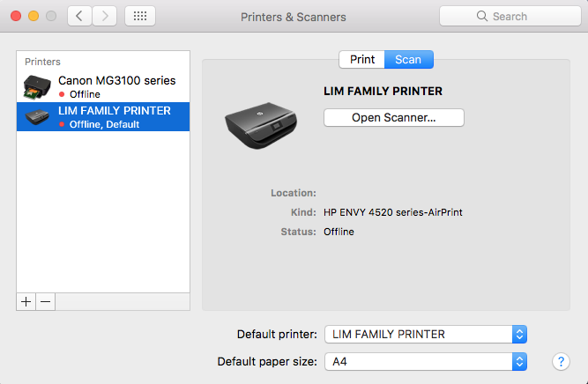The image size is (588, 384).
Task: Click the plus button to add printer
Action: coord(26,301)
